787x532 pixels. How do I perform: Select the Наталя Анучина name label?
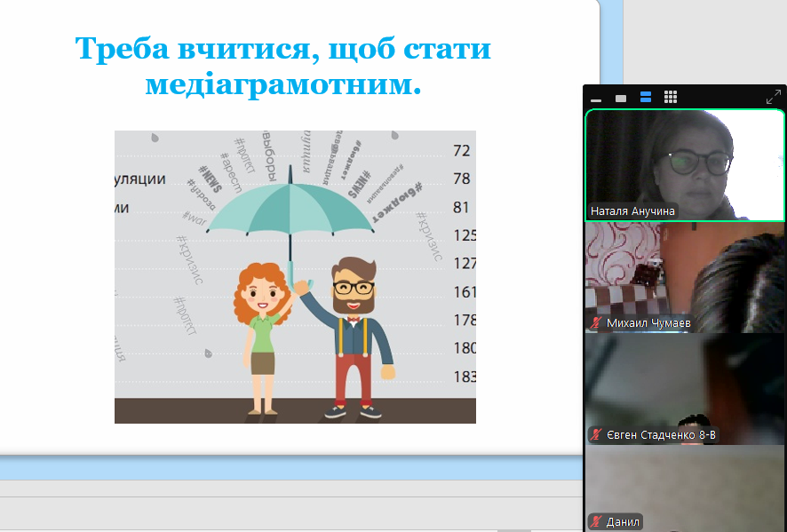(x=632, y=211)
